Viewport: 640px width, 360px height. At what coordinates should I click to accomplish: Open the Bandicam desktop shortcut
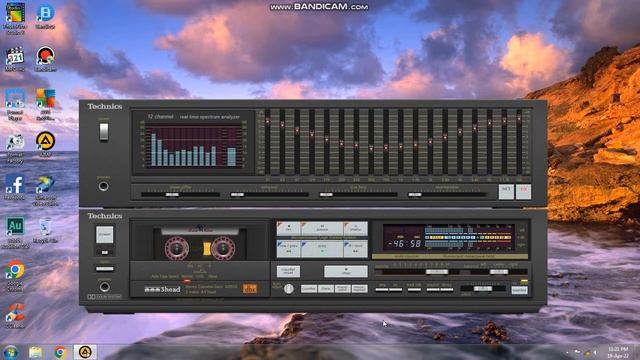pos(45,59)
